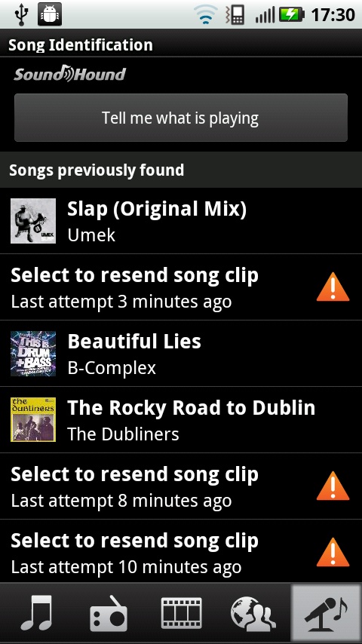This screenshot has height=644, width=362.
Task: Open the music notes tab icon
Action: [36, 612]
